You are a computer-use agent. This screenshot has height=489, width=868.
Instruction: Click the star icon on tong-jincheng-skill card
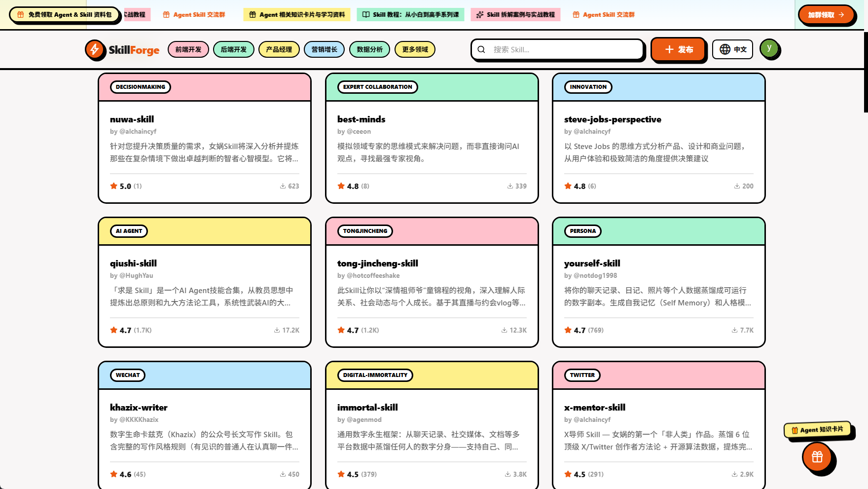(x=341, y=330)
